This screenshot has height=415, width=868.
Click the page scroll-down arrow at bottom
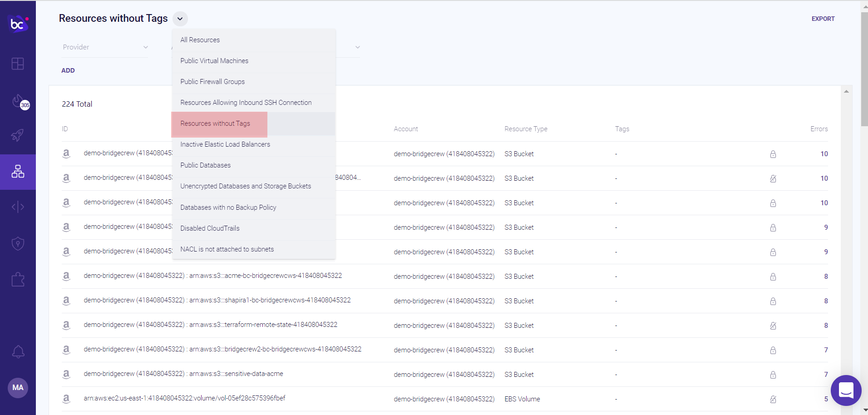864,410
